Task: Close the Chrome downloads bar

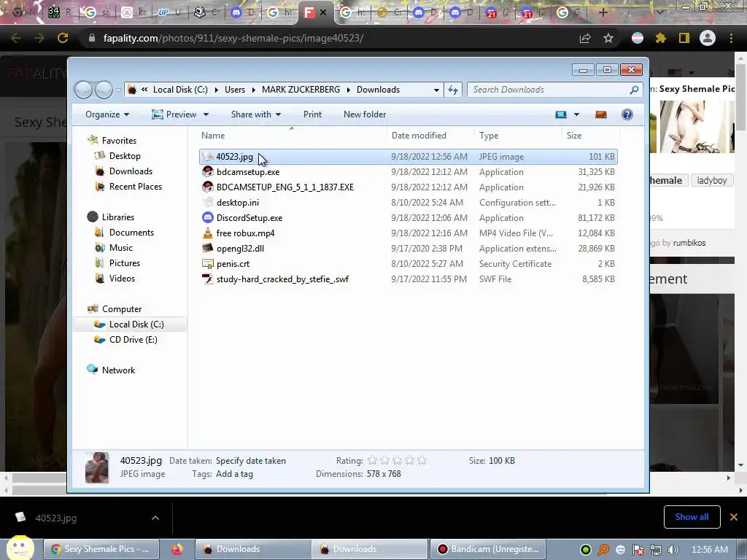Action: pos(734,517)
